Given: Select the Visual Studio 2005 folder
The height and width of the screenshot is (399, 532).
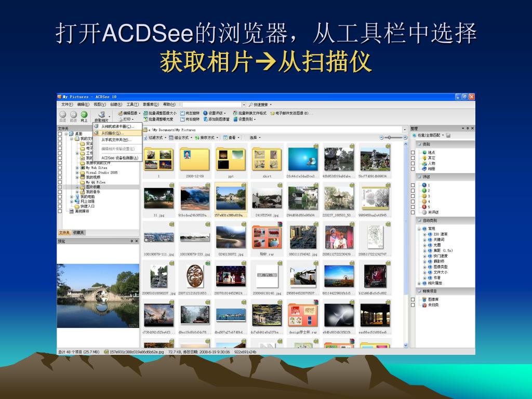Looking at the screenshot, I should coord(99,172).
